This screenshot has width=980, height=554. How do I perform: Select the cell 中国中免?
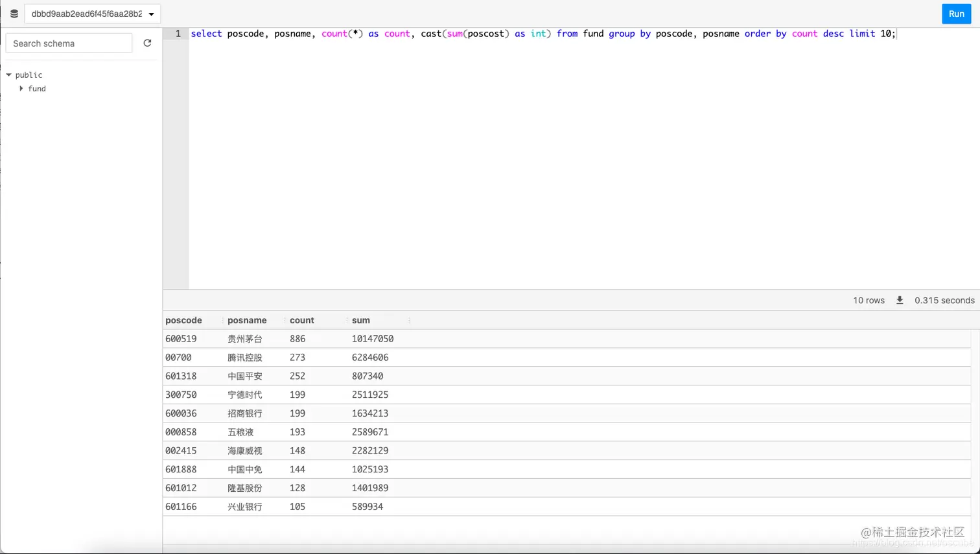tap(244, 470)
